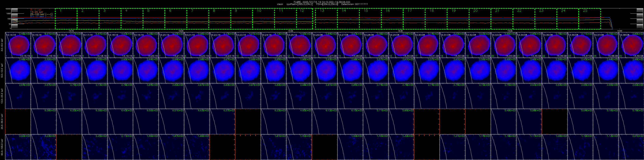The width and height of the screenshot is (644, 160).
Task: Click the 'clean' algorithm label
Action: (280, 4)
